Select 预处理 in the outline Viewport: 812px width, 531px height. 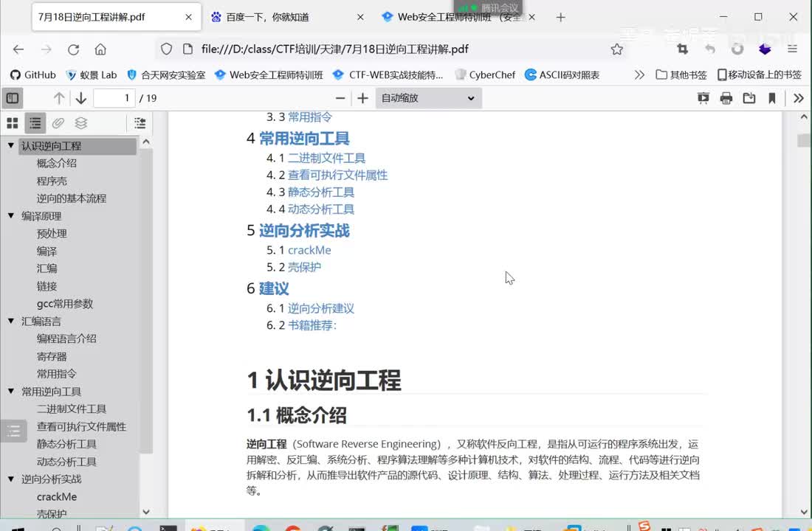click(x=52, y=233)
